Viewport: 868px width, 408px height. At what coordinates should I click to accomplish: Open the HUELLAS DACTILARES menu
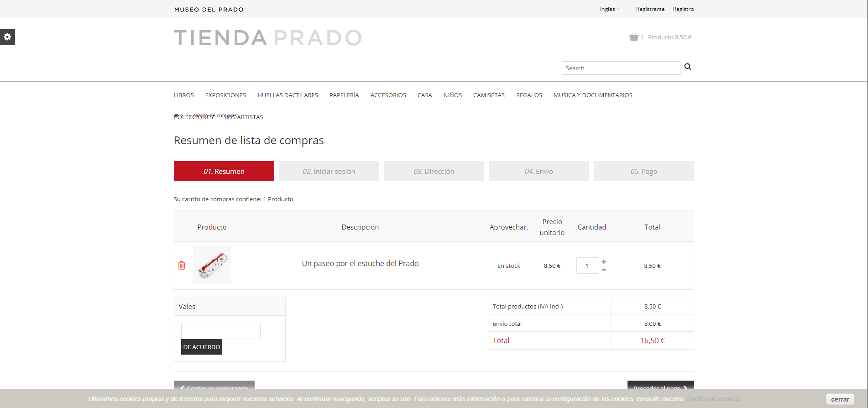(x=288, y=95)
